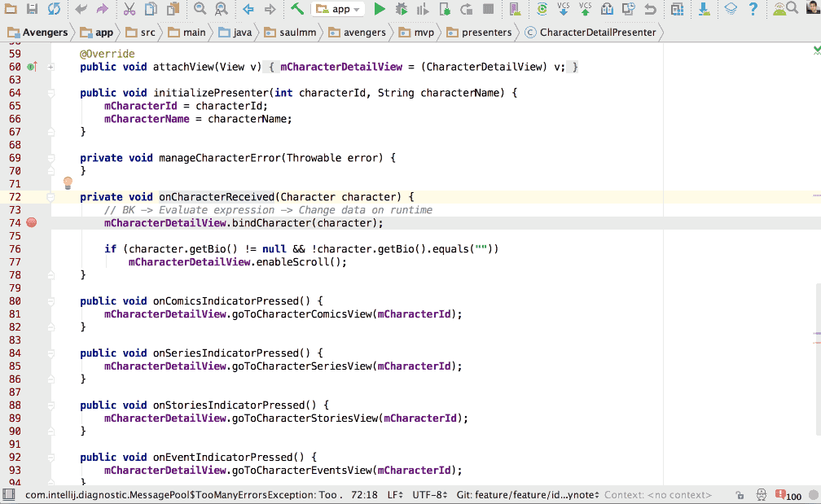Open the SDK Manager

click(x=705, y=9)
